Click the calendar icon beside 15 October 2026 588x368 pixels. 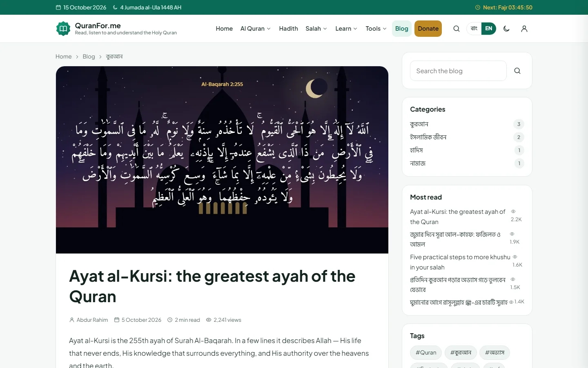[58, 7]
